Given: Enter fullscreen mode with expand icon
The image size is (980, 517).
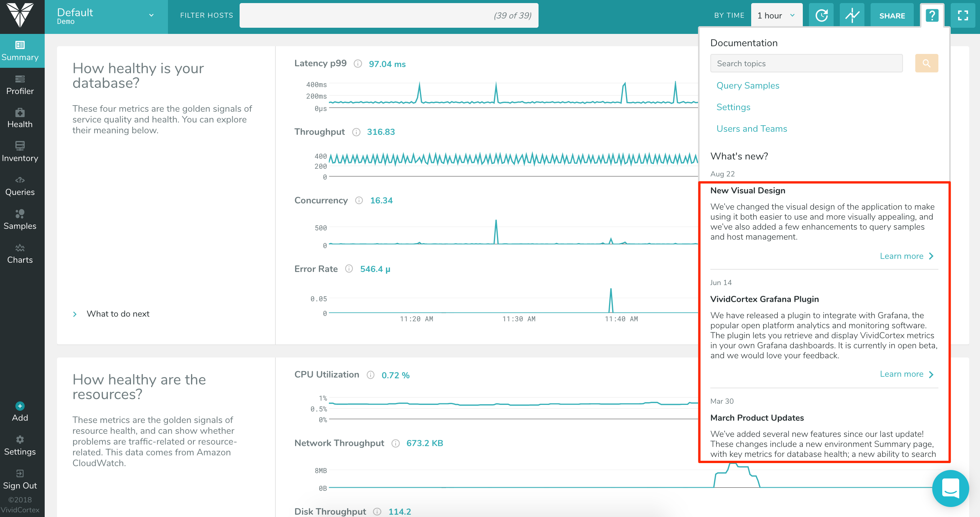Looking at the screenshot, I should [x=963, y=15].
